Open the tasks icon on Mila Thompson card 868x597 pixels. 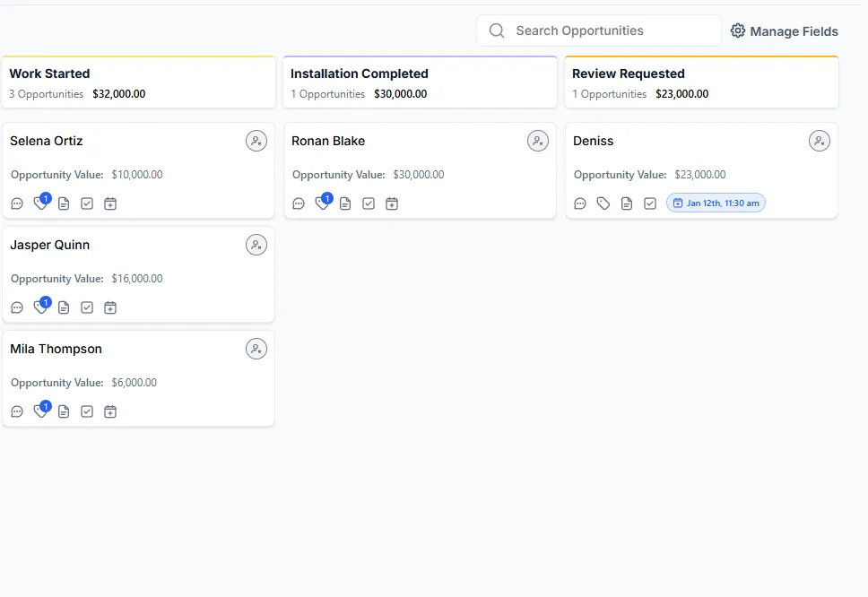[87, 411]
